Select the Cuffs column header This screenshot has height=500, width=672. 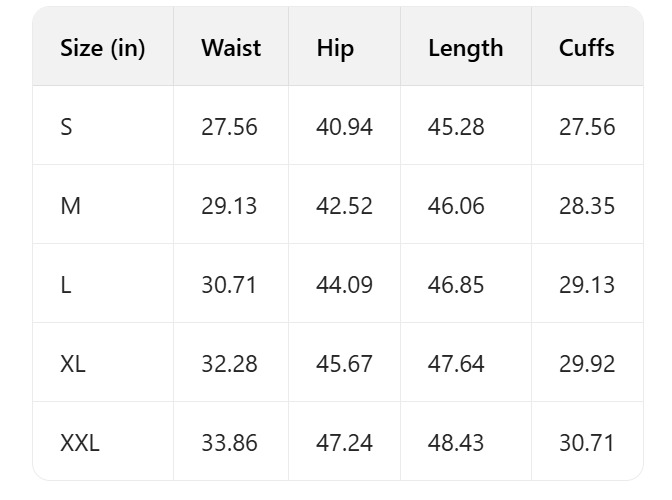click(x=587, y=48)
